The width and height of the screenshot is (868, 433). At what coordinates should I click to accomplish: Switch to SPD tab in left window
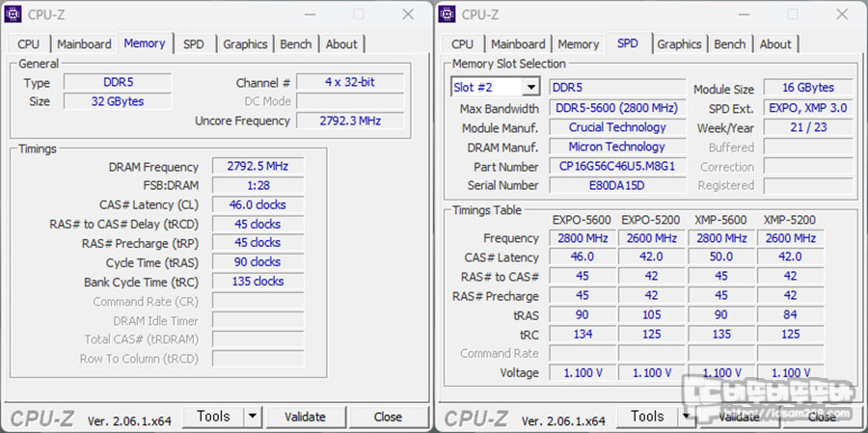194,44
